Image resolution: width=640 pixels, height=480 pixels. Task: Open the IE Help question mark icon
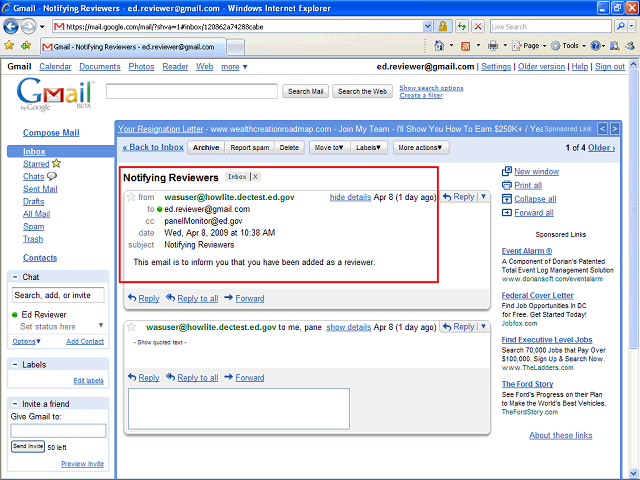596,46
